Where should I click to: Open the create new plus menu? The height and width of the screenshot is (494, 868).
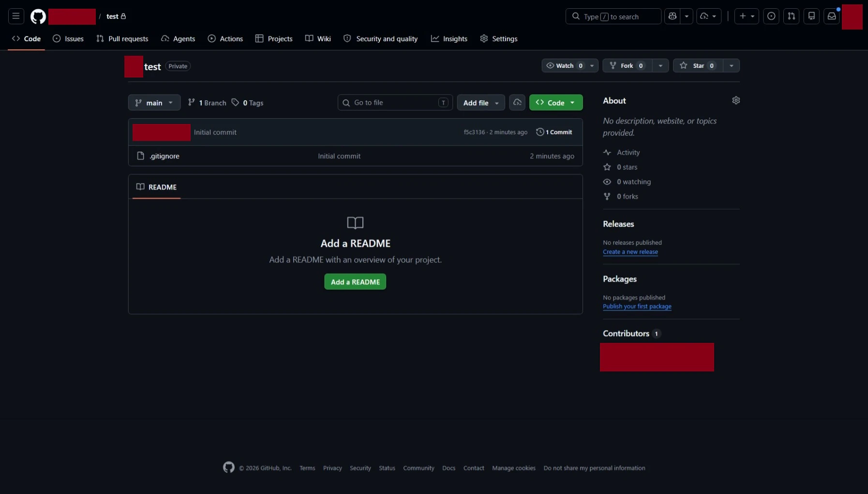(x=747, y=16)
